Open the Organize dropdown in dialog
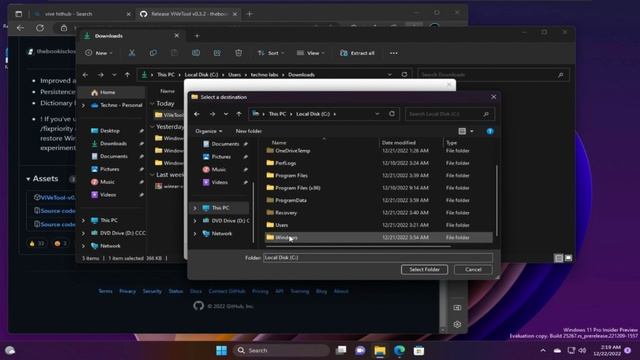640x360 pixels. pyautogui.click(x=209, y=131)
